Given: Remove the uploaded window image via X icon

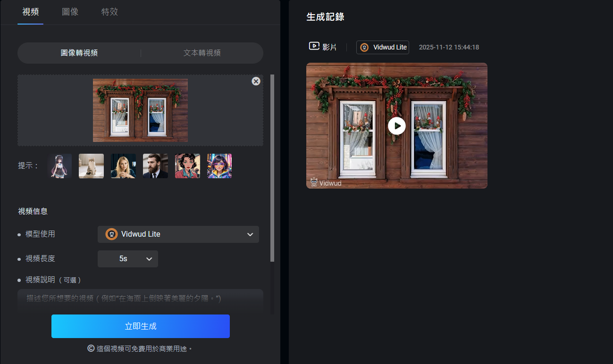Looking at the screenshot, I should (256, 81).
